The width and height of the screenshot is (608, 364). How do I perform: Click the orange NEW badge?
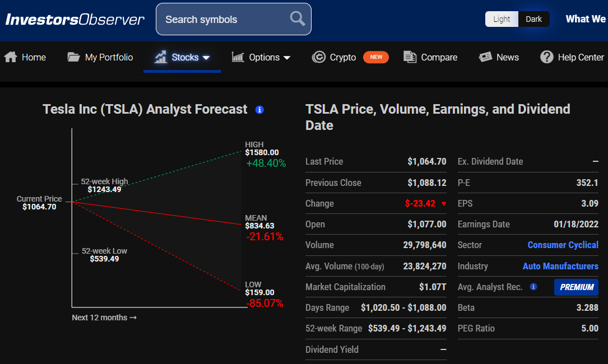pos(376,57)
